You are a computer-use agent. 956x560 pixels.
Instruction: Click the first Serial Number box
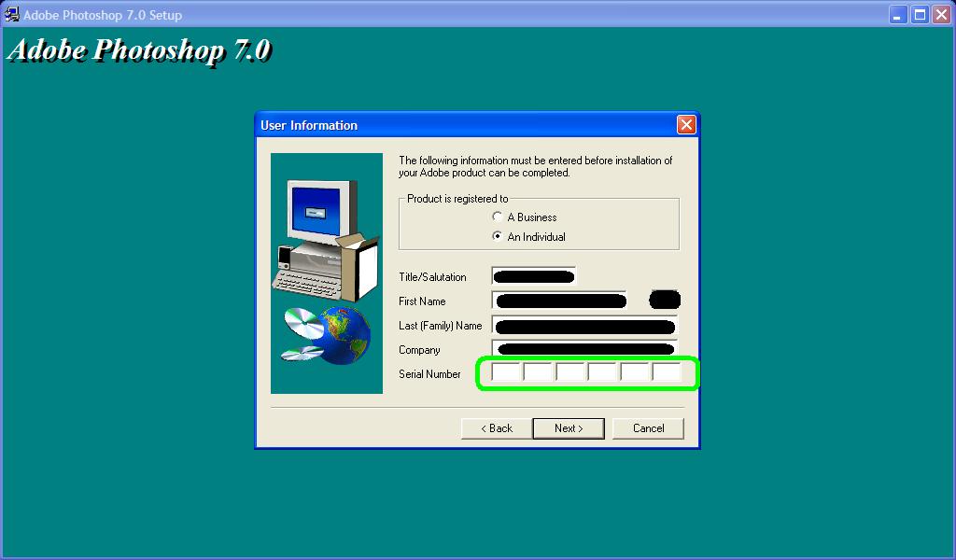pyautogui.click(x=505, y=372)
